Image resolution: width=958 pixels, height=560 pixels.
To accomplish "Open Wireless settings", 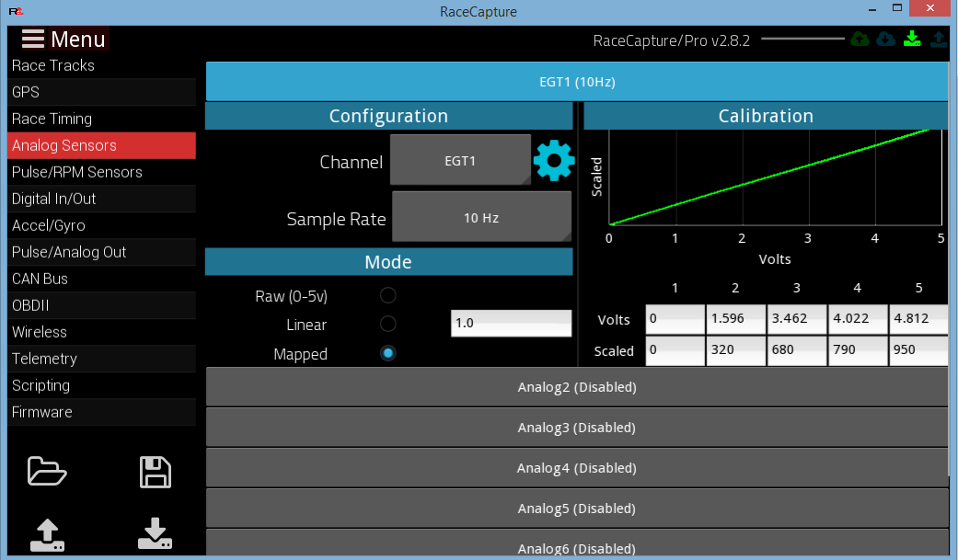I will pos(101,332).
